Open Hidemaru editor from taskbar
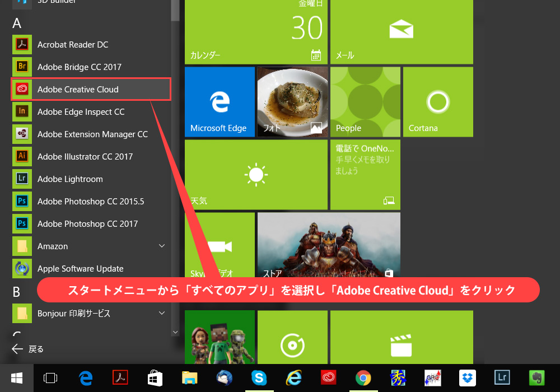Viewport: 560px width, 392px height. 398,378
